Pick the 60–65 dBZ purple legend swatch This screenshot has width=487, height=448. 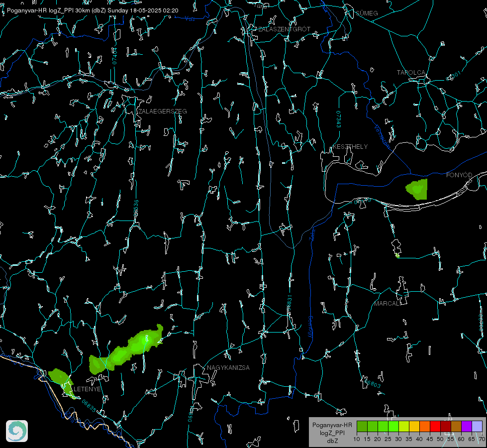point(467,427)
